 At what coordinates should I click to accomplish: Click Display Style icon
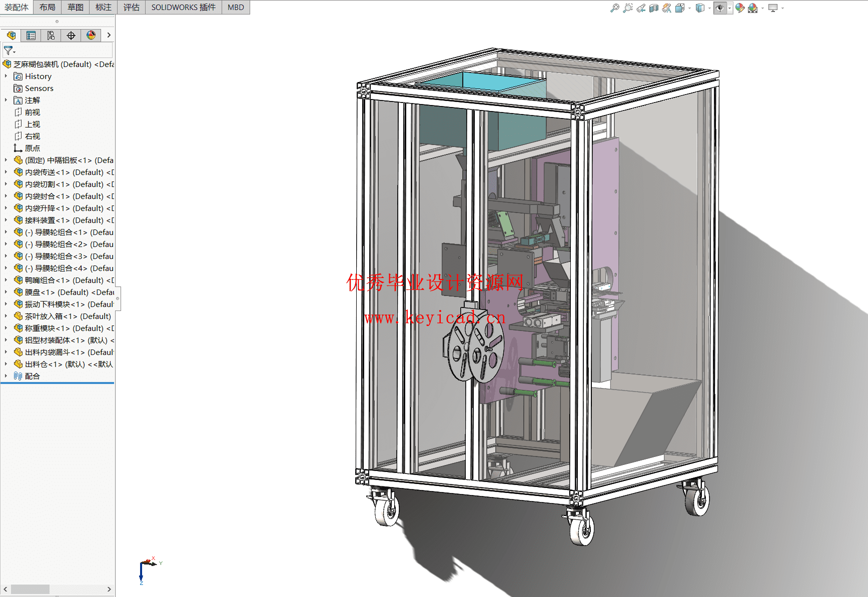click(x=700, y=8)
